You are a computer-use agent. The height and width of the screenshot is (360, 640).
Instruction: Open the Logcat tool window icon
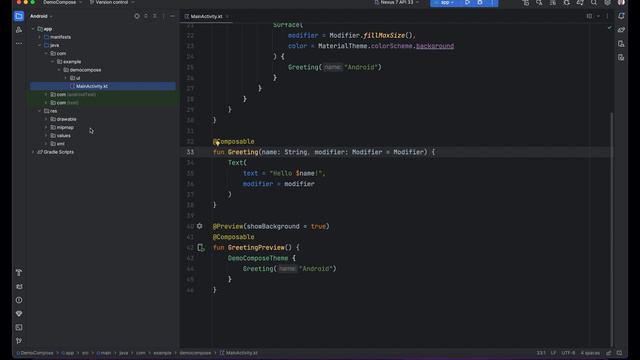pyautogui.click(x=19, y=287)
